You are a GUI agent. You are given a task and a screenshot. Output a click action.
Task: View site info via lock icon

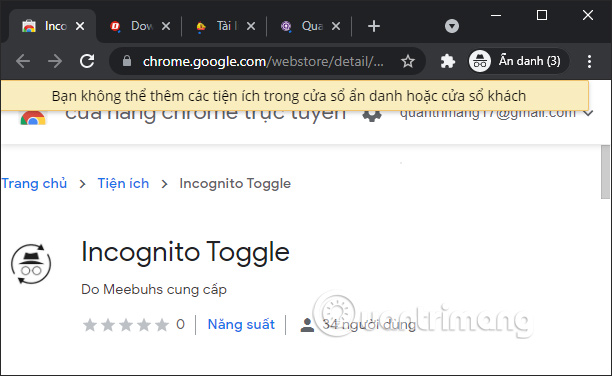tap(127, 61)
